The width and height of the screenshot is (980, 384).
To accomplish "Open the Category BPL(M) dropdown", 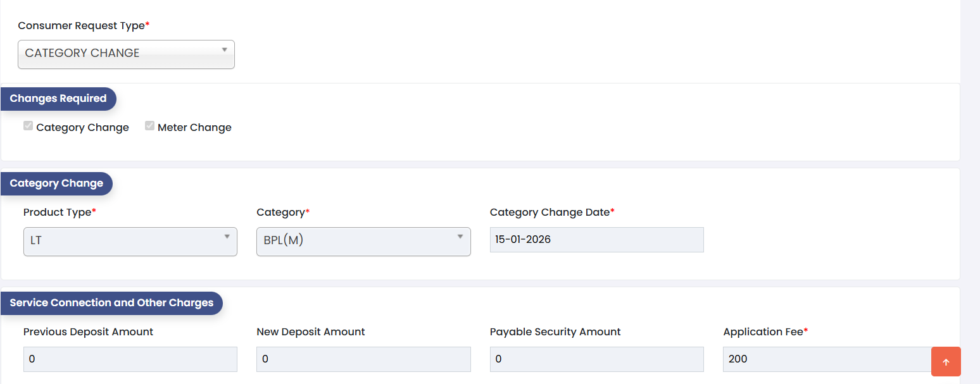I will tap(363, 241).
